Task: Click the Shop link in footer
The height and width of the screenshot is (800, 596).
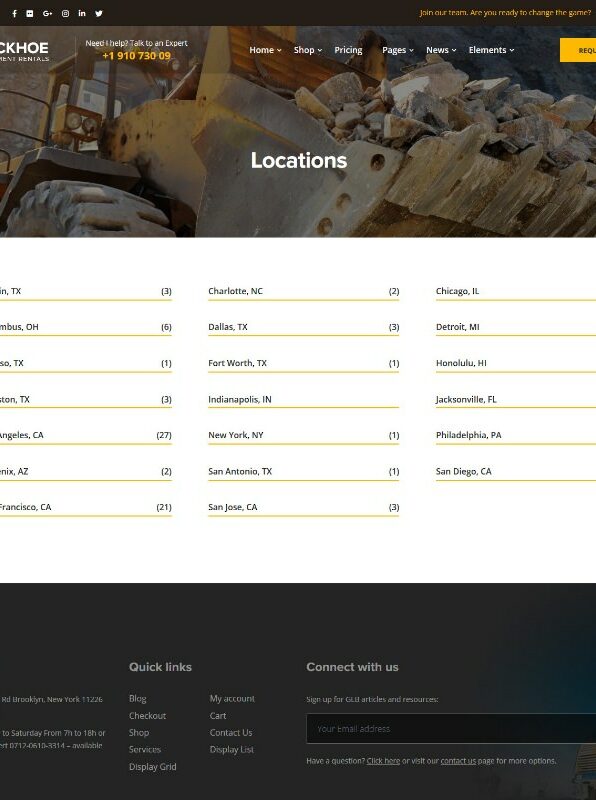Action: (x=139, y=733)
